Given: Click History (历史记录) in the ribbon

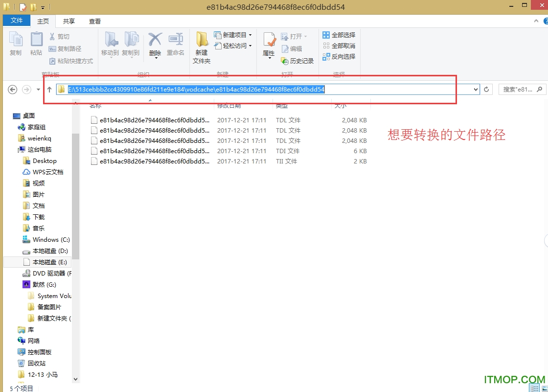Looking at the screenshot, I should click(x=297, y=61).
